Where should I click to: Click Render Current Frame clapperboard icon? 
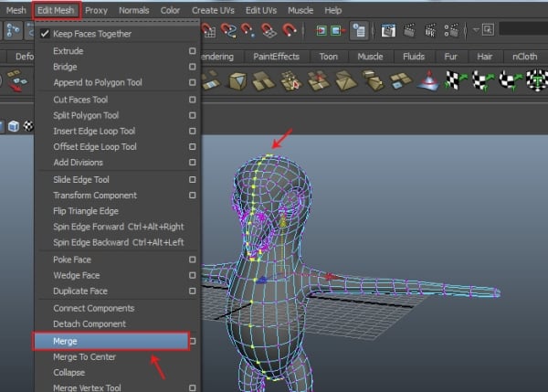click(x=409, y=31)
